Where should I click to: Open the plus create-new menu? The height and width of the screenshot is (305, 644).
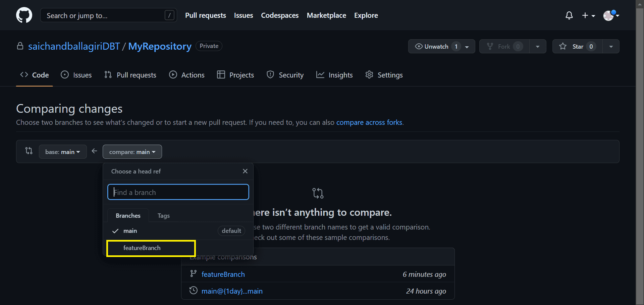(588, 15)
